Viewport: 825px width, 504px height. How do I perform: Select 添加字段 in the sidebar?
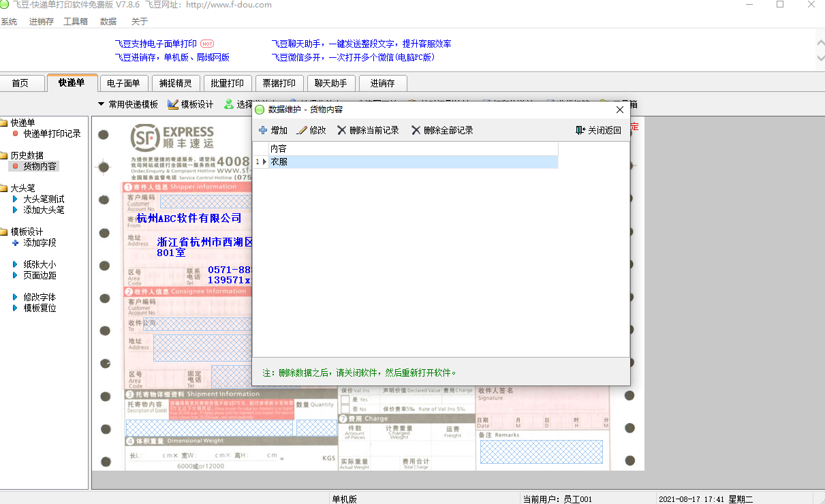[x=40, y=242]
